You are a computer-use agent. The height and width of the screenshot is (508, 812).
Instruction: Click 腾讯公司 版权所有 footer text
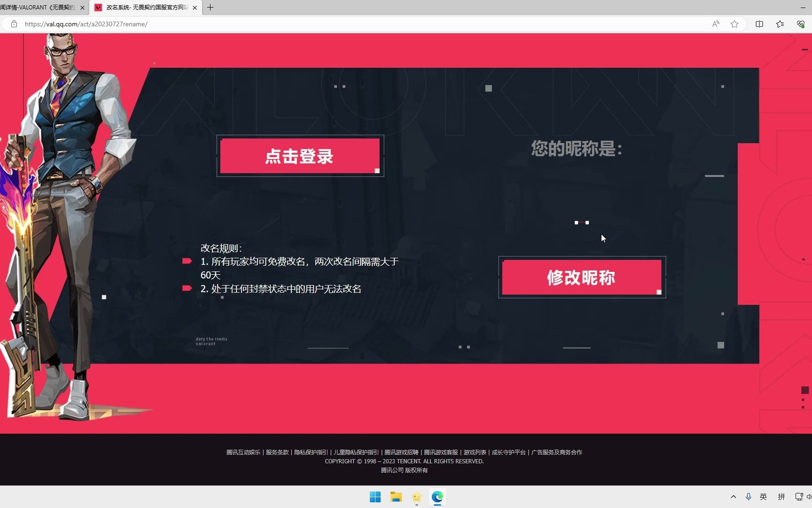404,470
